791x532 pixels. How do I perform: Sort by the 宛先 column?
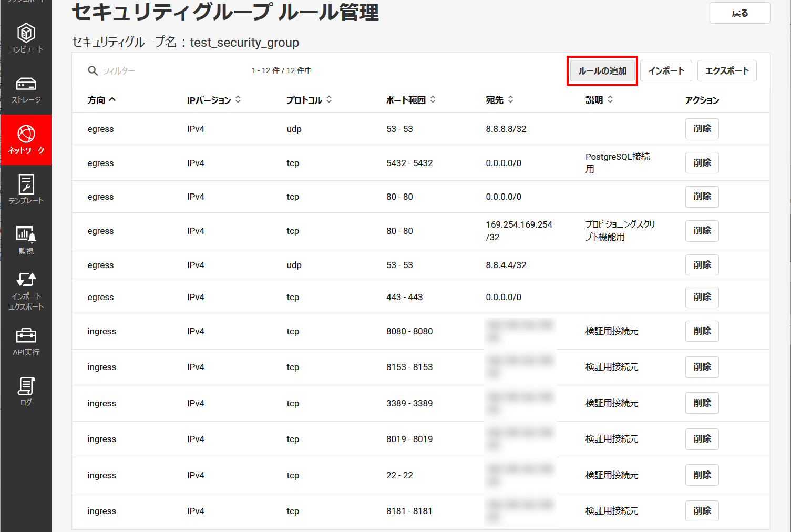click(500, 100)
